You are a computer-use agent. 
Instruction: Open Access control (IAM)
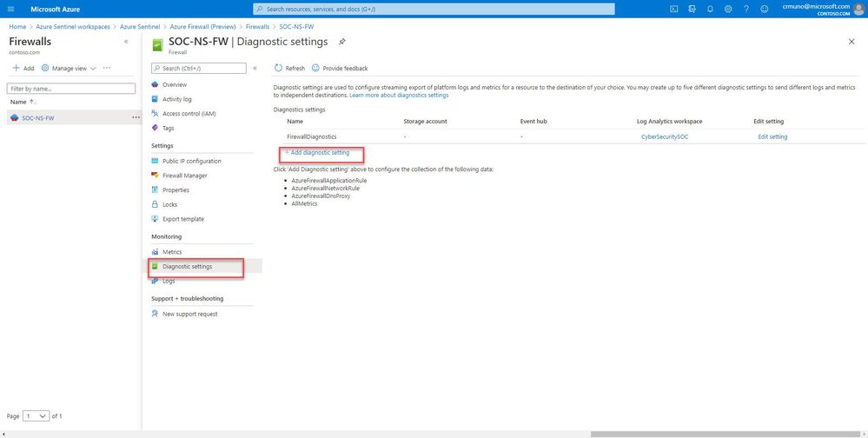(x=189, y=114)
